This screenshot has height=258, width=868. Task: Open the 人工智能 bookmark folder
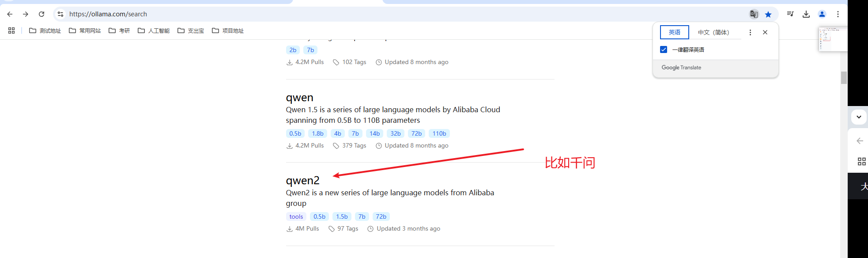154,30
